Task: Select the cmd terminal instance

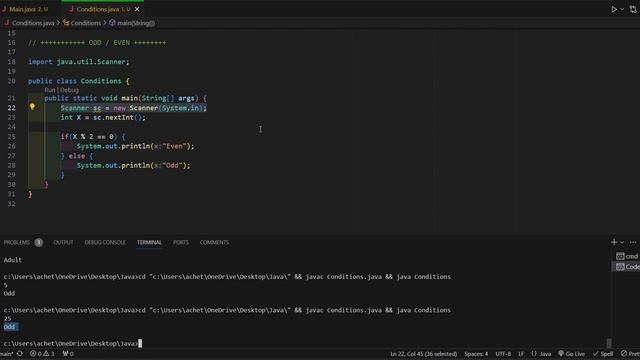Action: [x=627, y=256]
